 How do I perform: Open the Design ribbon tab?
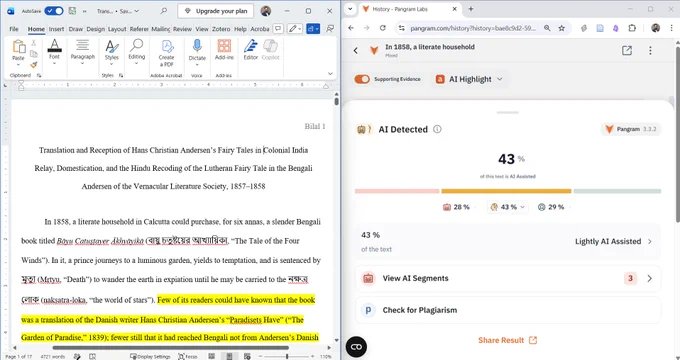tap(95, 29)
